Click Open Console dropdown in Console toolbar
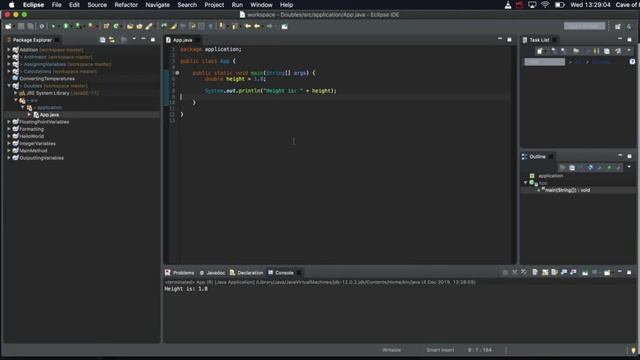The width and height of the screenshot is (640, 360). (608, 272)
